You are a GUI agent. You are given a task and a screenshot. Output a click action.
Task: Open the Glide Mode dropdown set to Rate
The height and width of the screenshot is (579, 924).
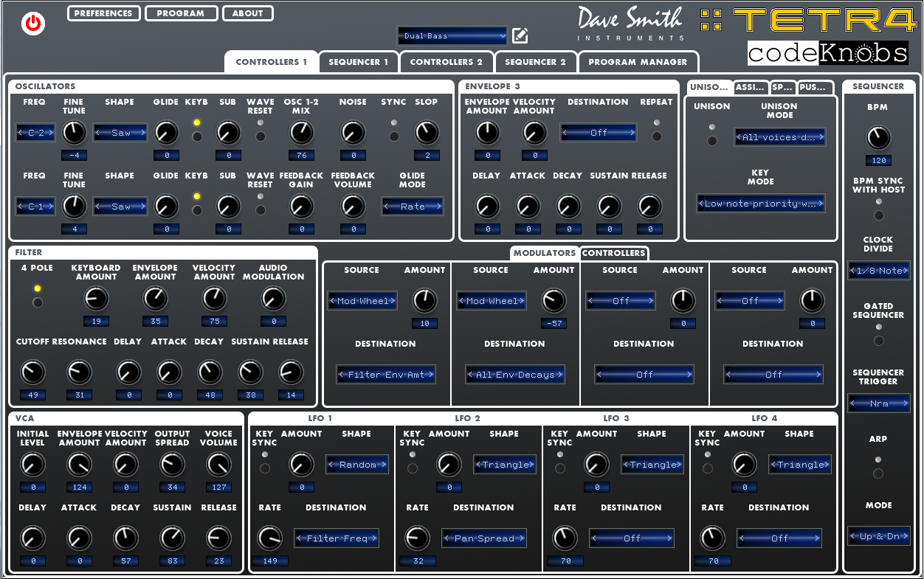pyautogui.click(x=413, y=207)
